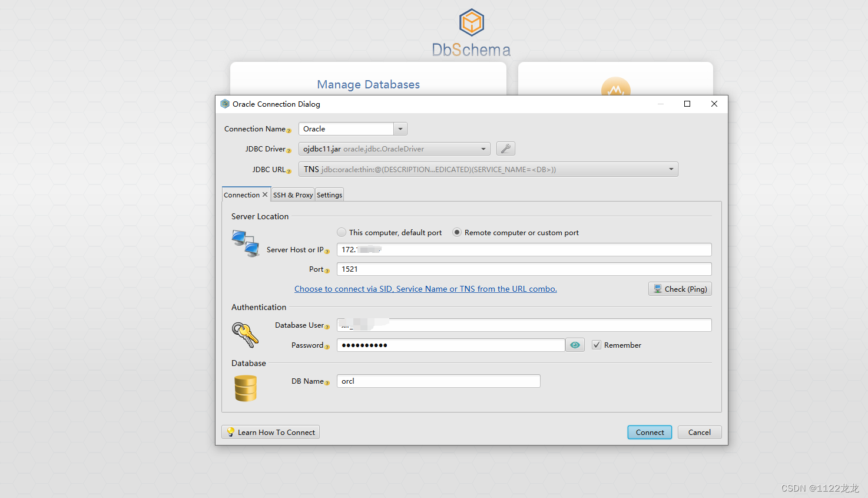Expand the JDBC URL combo box

click(671, 169)
